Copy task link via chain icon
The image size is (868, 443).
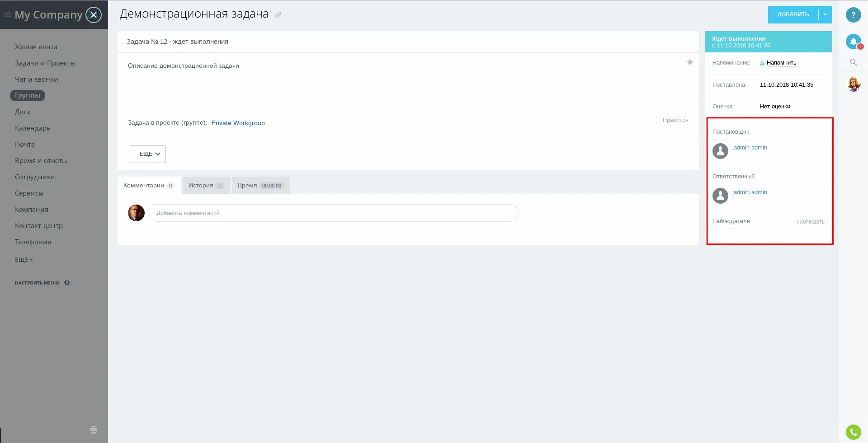(x=278, y=15)
